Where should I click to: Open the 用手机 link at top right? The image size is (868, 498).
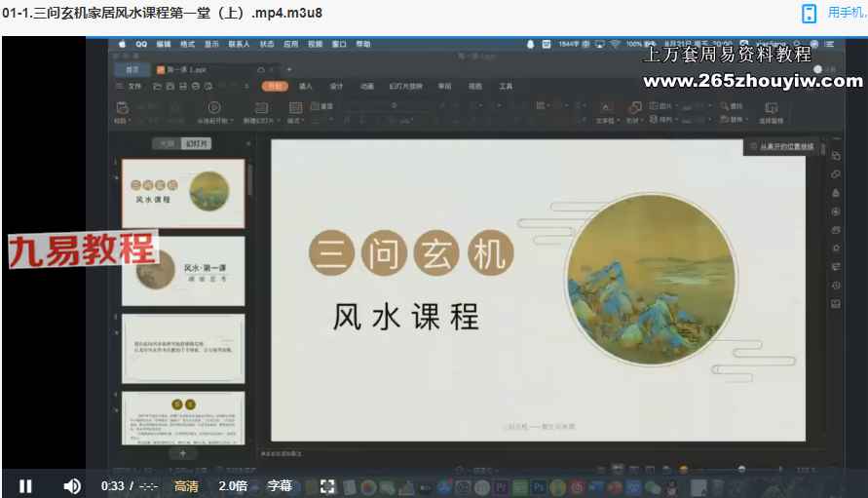click(x=847, y=13)
